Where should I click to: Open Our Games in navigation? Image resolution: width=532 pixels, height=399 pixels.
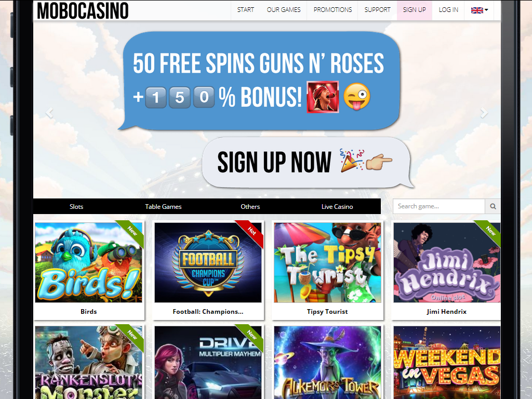284,10
